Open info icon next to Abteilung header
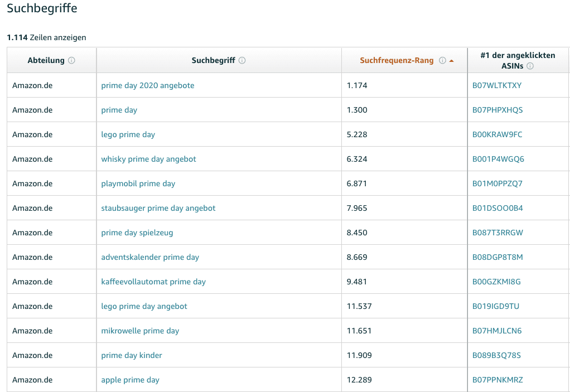The image size is (570, 392). 71,60
